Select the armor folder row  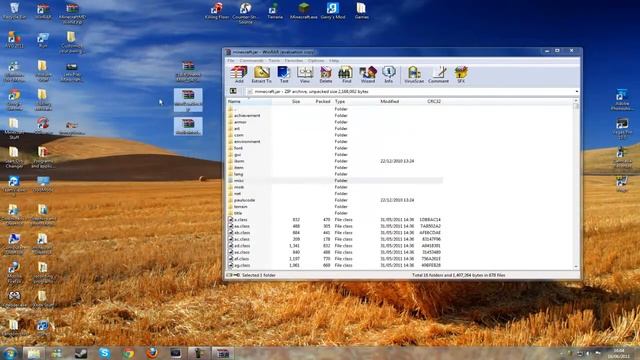[x=335, y=122]
